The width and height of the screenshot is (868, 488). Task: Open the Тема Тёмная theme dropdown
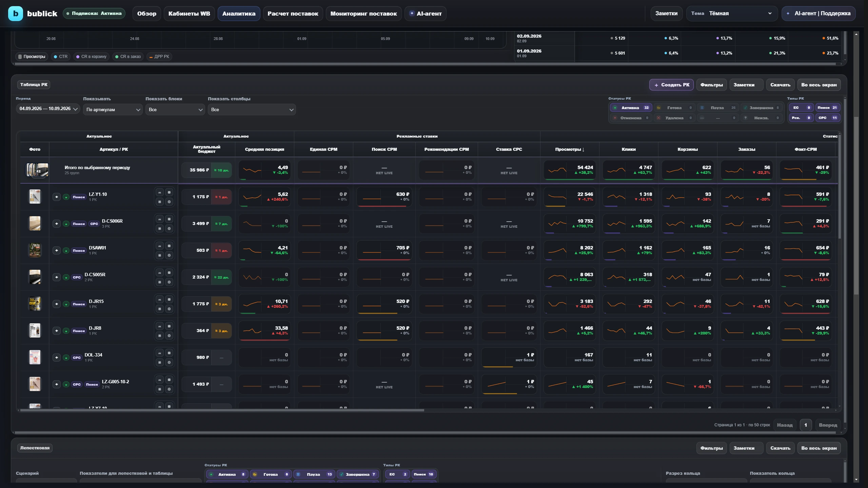pos(732,14)
